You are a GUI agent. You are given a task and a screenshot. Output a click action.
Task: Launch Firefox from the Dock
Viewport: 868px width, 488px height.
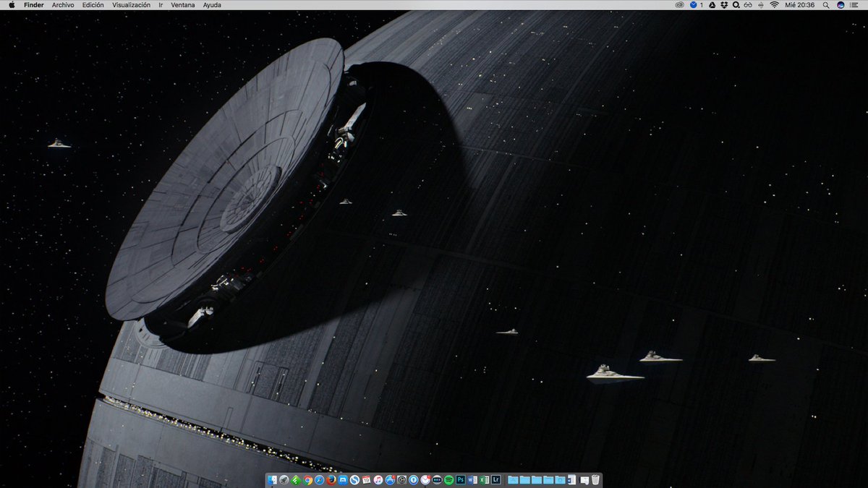pyautogui.click(x=331, y=480)
